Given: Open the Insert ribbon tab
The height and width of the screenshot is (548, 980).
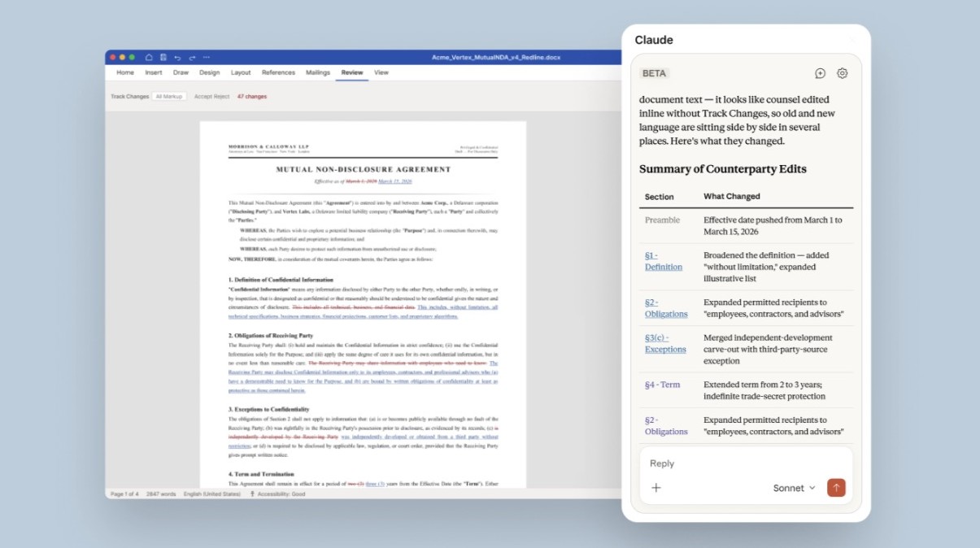Looking at the screenshot, I should (x=154, y=72).
